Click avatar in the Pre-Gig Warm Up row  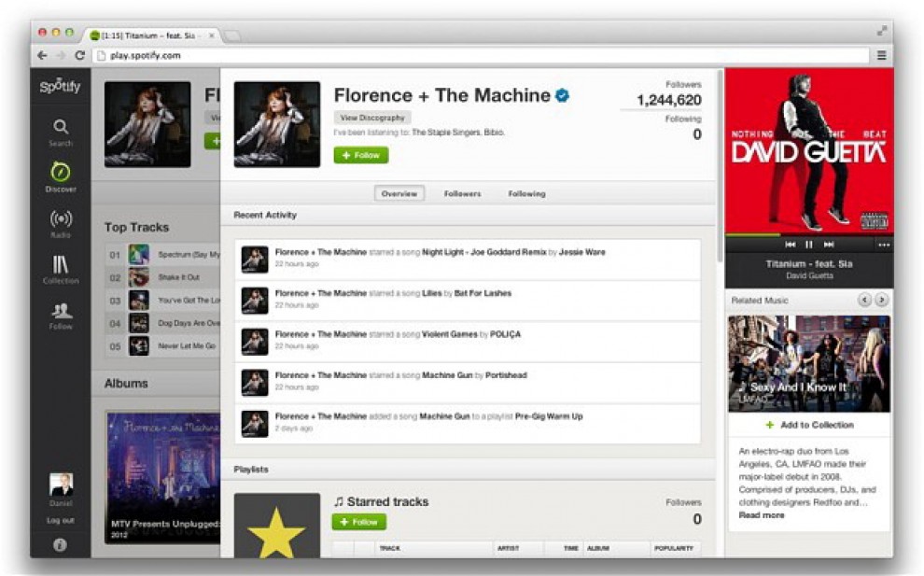pyautogui.click(x=255, y=424)
